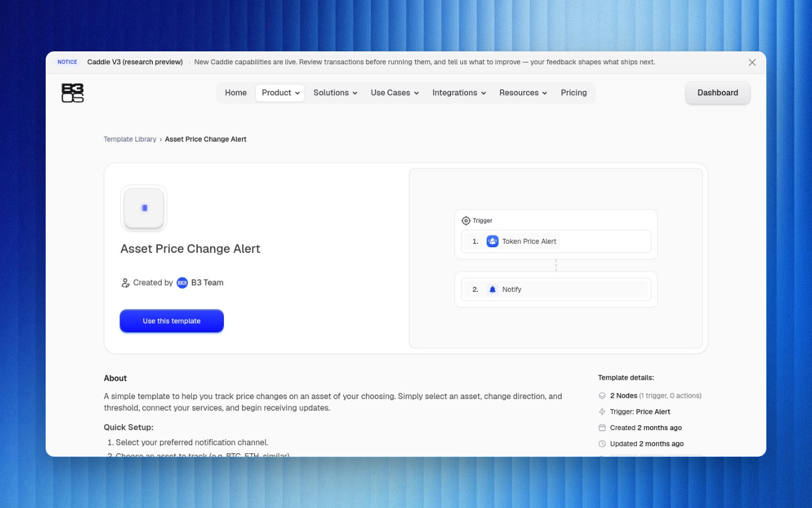Click the B3OS logo icon
Screen dimensions: 812x508
(x=73, y=93)
